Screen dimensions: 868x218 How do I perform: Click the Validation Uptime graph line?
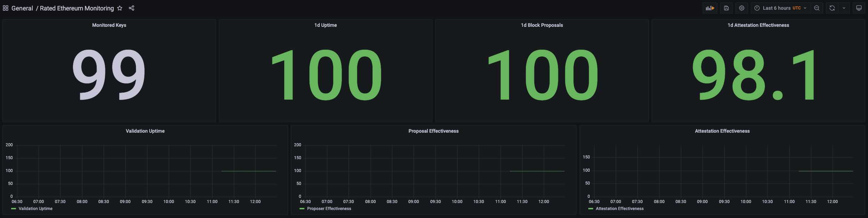point(249,171)
